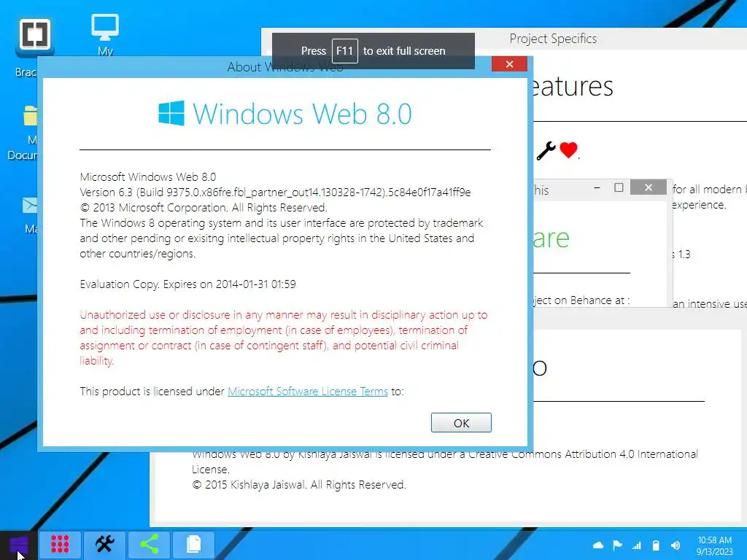Click the '© 2015 Kishlaya Jaiswal' copyright line

298,485
